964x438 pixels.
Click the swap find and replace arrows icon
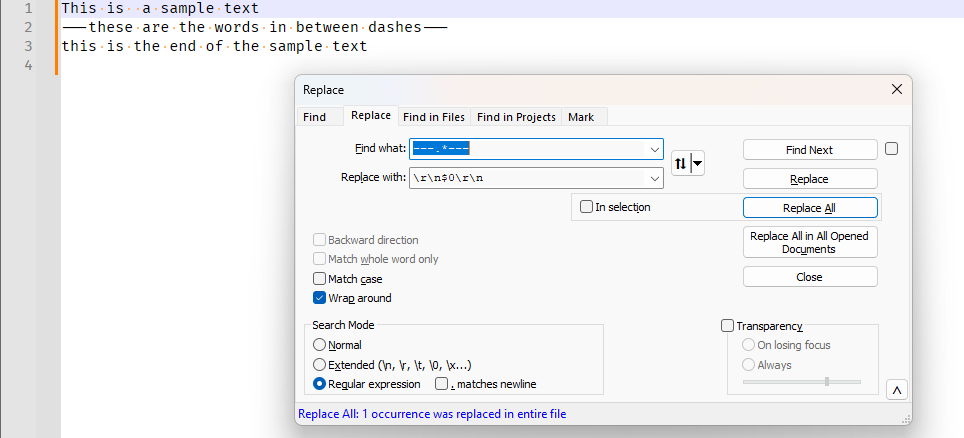[x=680, y=164]
